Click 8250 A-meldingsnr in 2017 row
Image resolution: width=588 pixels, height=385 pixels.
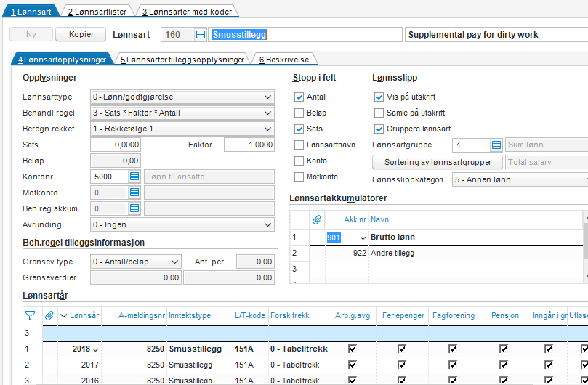click(x=156, y=365)
